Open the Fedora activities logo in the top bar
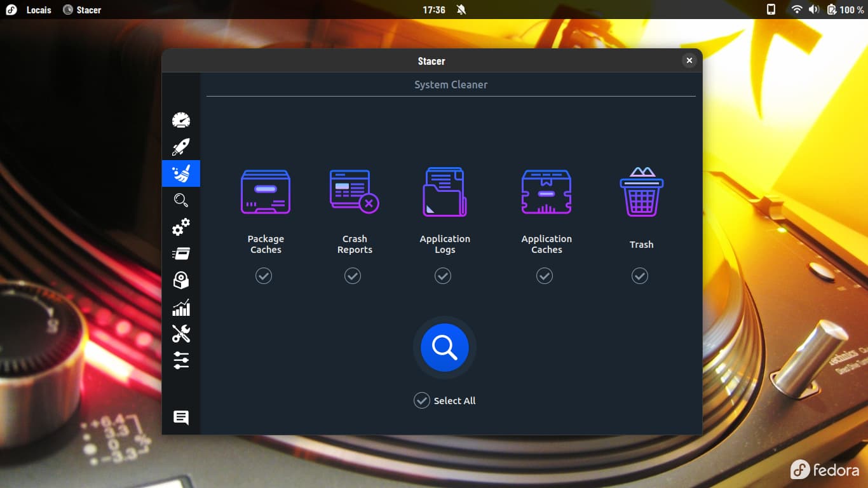This screenshot has width=868, height=488. point(11,10)
